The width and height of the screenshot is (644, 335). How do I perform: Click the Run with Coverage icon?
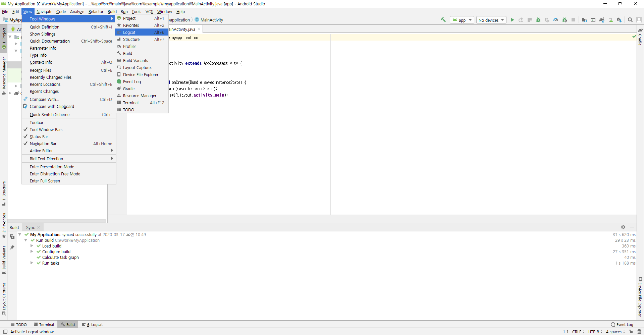(547, 20)
